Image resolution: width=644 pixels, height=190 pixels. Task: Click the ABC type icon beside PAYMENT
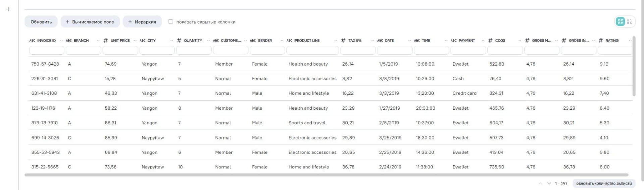click(x=454, y=41)
